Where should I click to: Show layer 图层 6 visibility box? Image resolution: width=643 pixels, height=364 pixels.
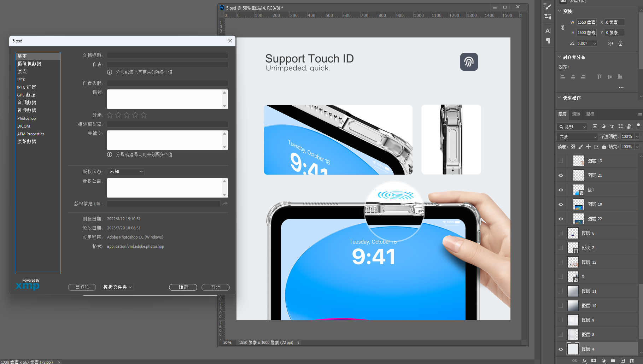(x=561, y=233)
